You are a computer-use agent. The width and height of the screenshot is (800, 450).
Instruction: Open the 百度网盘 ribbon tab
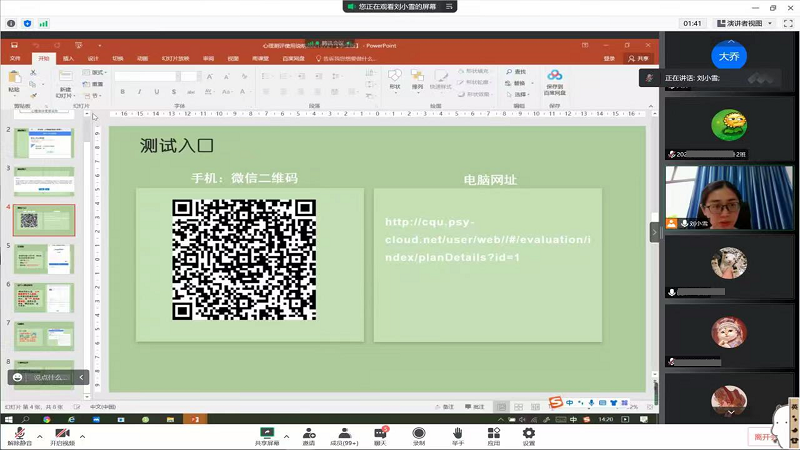click(293, 59)
